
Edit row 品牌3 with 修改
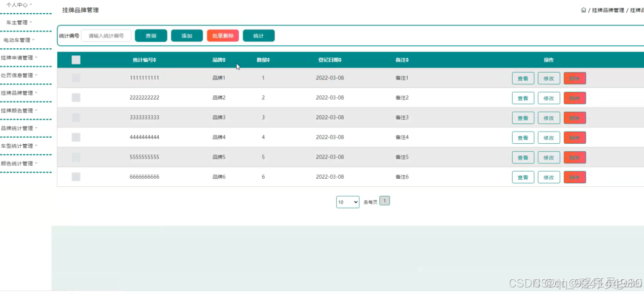[x=549, y=118]
